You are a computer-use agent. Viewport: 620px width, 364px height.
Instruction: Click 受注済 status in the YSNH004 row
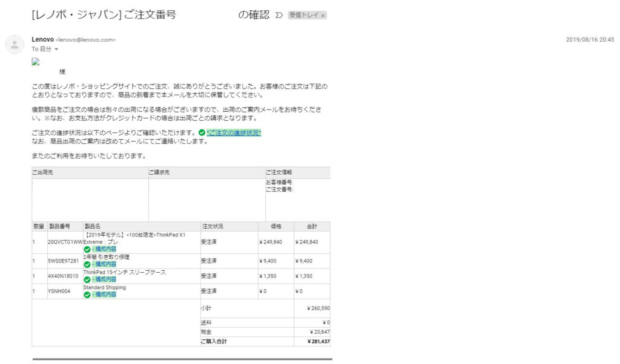click(x=208, y=291)
